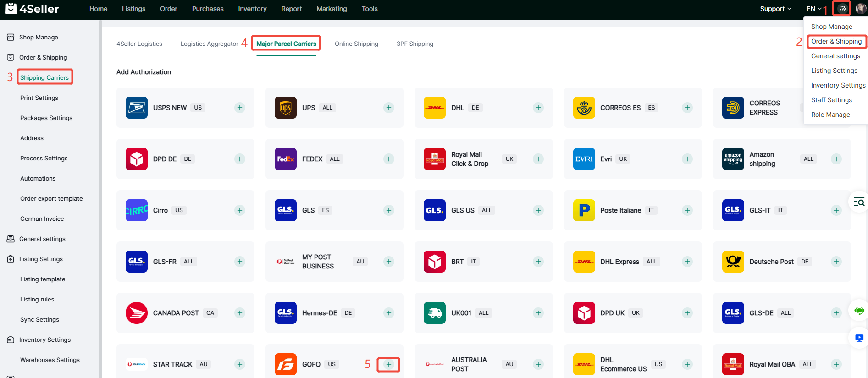This screenshot has height=378, width=868.
Task: Add DHL Express authorization
Action: click(687, 262)
